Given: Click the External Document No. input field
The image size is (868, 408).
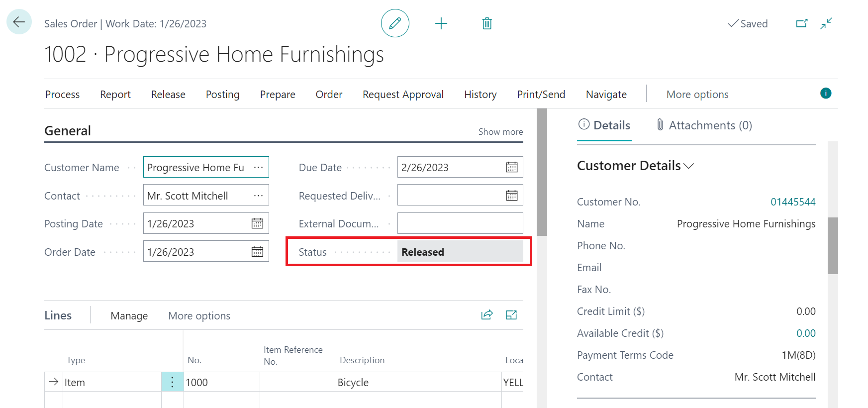Looking at the screenshot, I should (460, 223).
